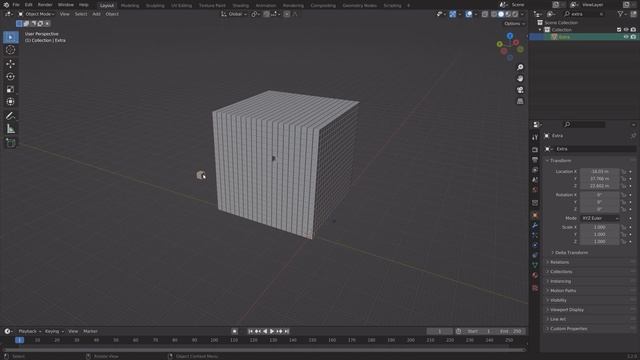Viewport: 640px width, 360px height.
Task: Toggle Collection render camera icon
Action: coord(633,30)
